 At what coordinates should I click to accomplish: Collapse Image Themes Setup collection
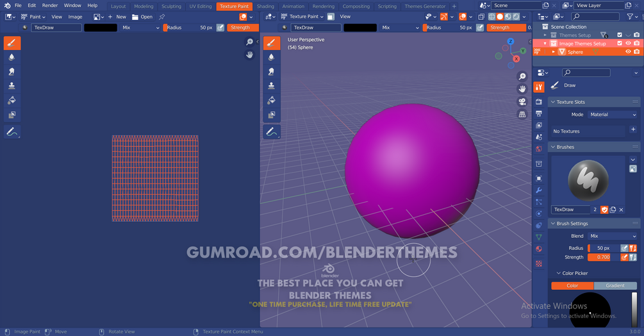[x=545, y=44]
